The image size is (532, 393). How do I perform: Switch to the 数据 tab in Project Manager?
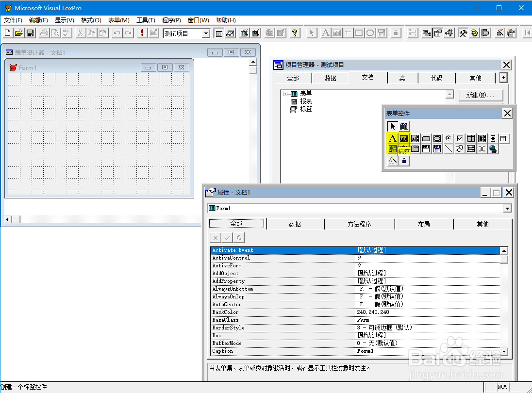(330, 78)
